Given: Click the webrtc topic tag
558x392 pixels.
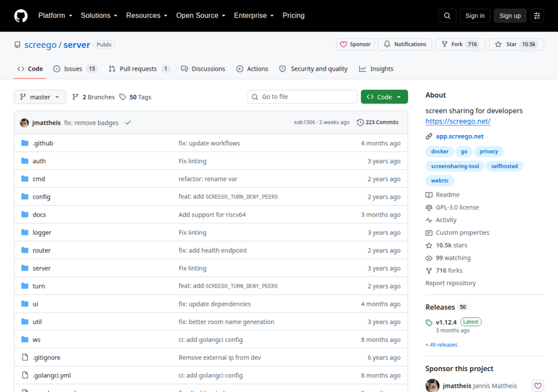Looking at the screenshot, I should pos(440,180).
